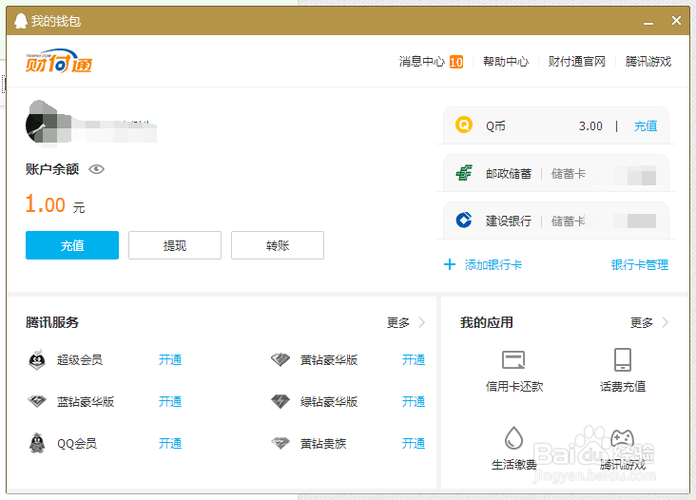Expand 我的应用 更多 chevron
The width and height of the screenshot is (696, 500).
click(665, 322)
